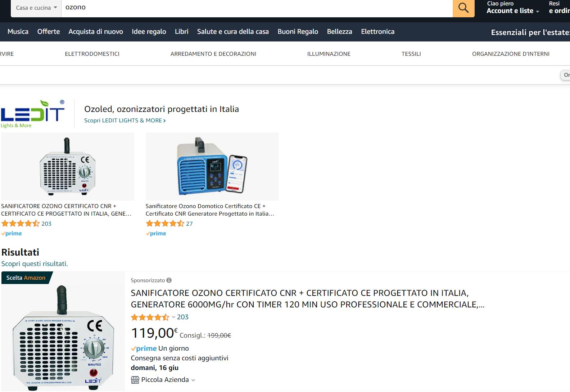Open the blue ozone sanitizer product thumbnail
570x392 pixels.
coord(212,166)
